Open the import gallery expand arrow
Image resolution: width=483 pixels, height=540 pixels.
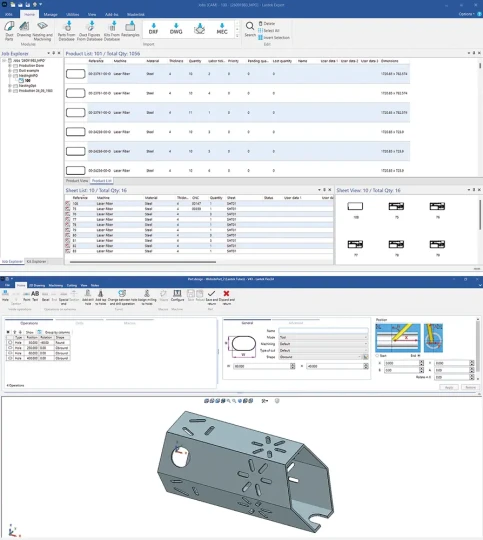point(237,36)
